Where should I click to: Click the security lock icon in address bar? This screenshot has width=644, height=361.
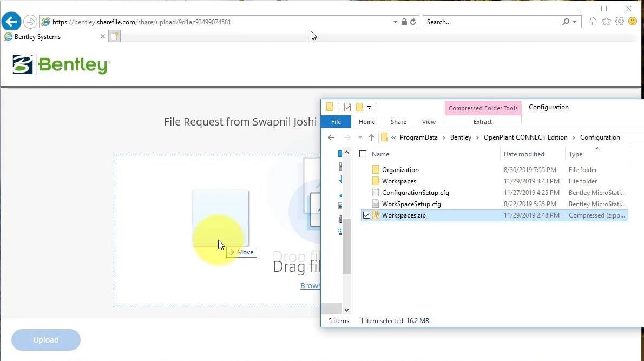[x=404, y=22]
